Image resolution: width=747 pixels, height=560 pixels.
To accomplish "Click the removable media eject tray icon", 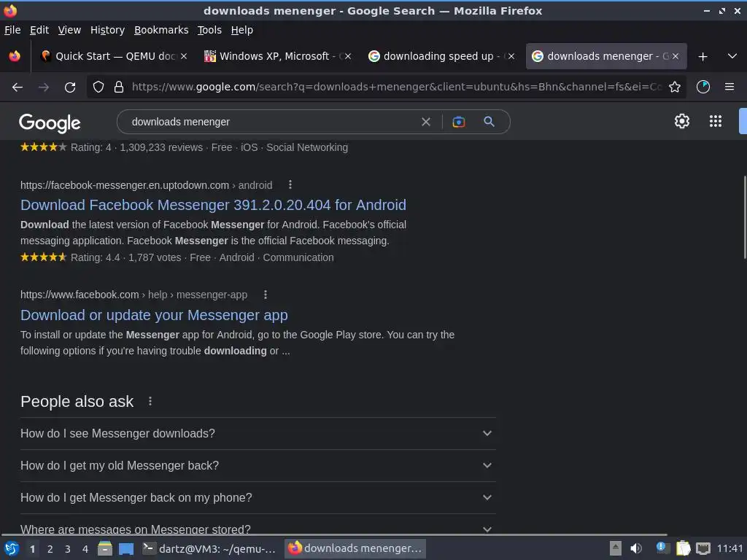I will 616,548.
